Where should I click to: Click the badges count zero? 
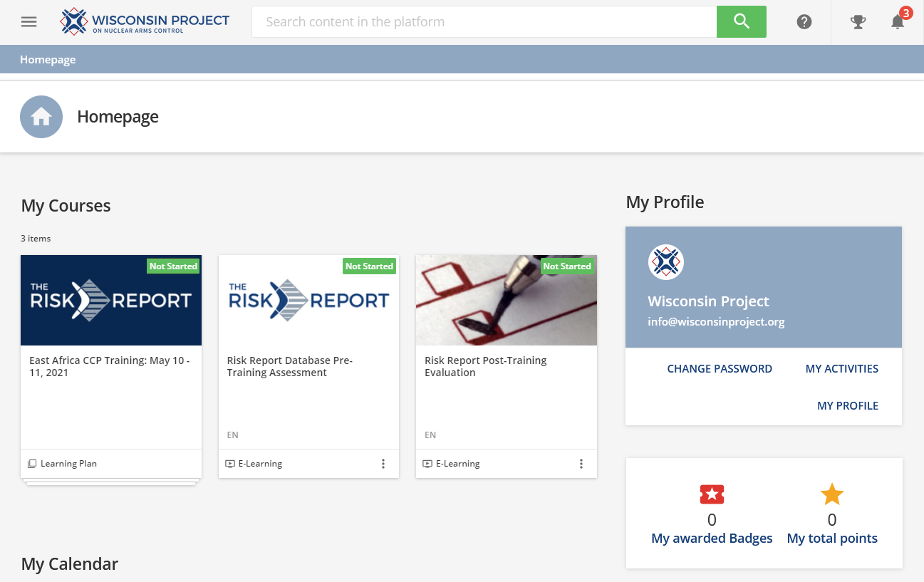[x=712, y=519]
